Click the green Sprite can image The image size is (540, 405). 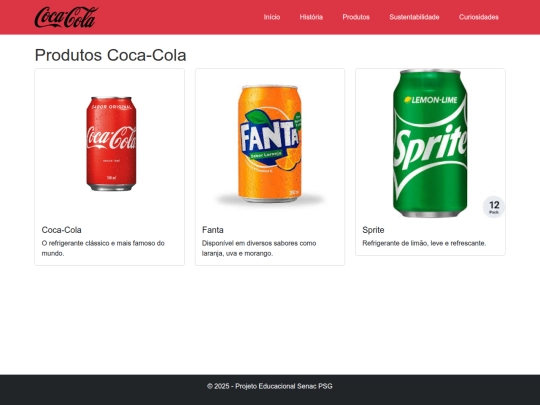430,143
